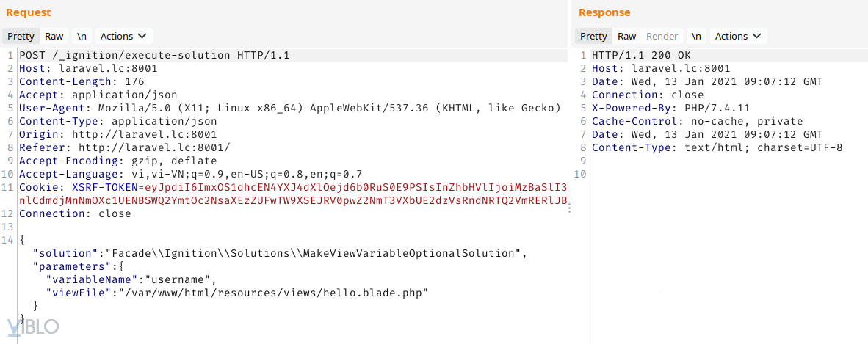
Task: Switch to the Request Raw tab
Action: pos(54,36)
